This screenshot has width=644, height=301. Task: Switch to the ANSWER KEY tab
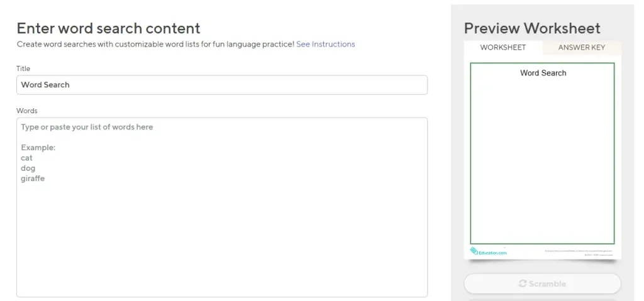tap(582, 48)
